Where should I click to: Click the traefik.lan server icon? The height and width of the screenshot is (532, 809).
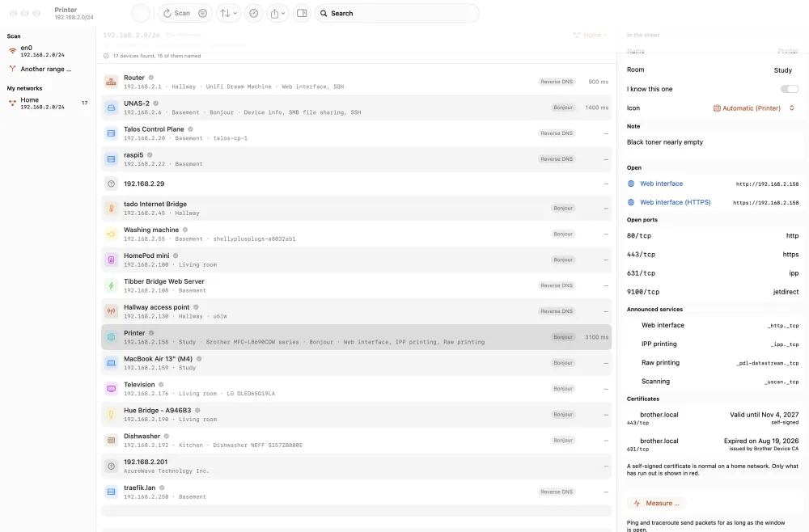pos(111,492)
